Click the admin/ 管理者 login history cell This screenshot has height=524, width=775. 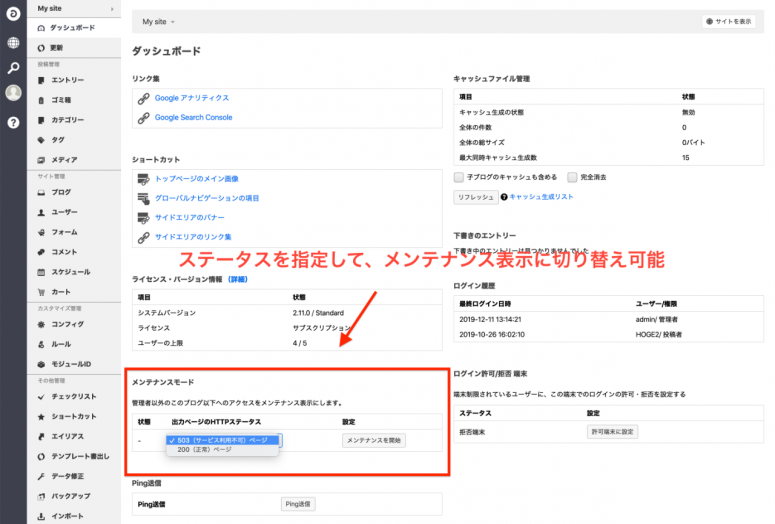click(x=656, y=319)
